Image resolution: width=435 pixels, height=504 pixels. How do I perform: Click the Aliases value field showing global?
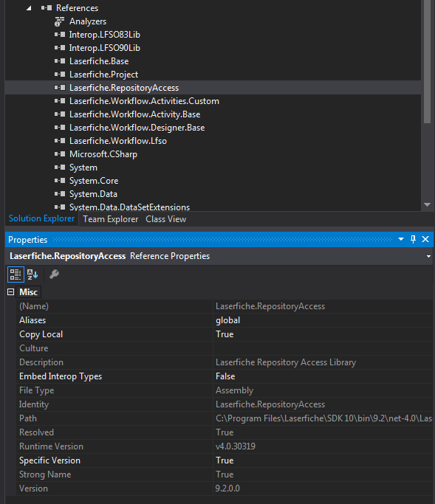323,320
